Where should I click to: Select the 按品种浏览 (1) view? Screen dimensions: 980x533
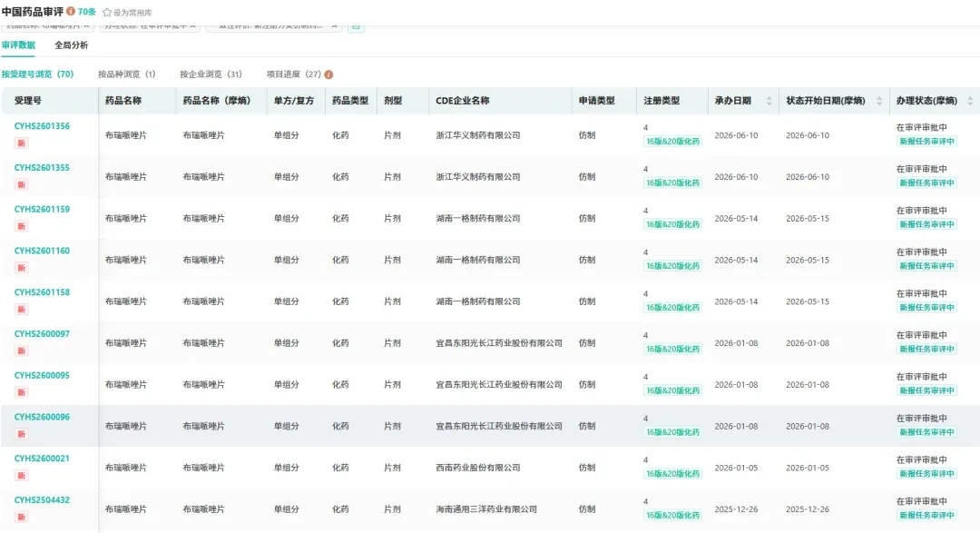(126, 74)
